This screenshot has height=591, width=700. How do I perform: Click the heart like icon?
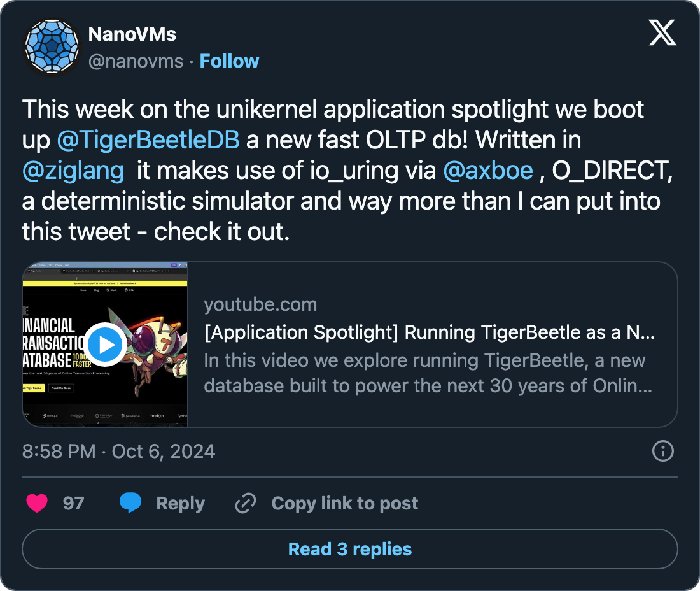pyautogui.click(x=37, y=503)
